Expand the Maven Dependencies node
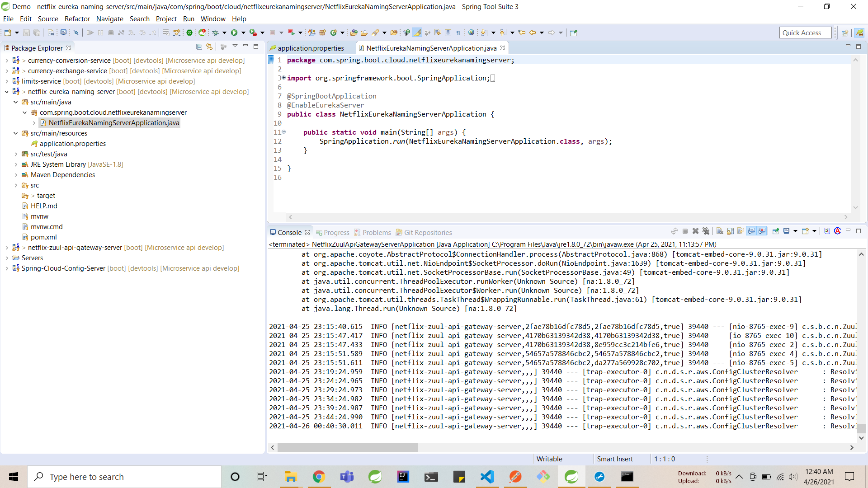The width and height of the screenshot is (868, 488). (16, 175)
